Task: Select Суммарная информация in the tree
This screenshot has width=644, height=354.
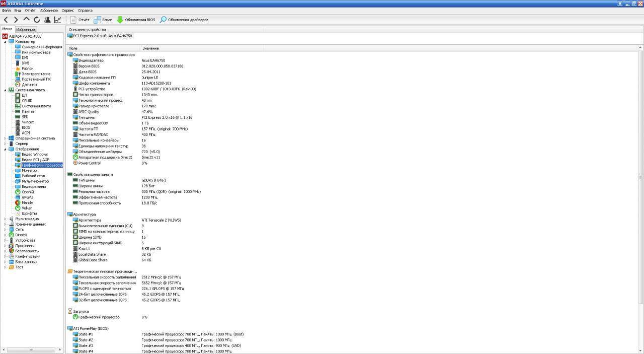Action: click(42, 47)
